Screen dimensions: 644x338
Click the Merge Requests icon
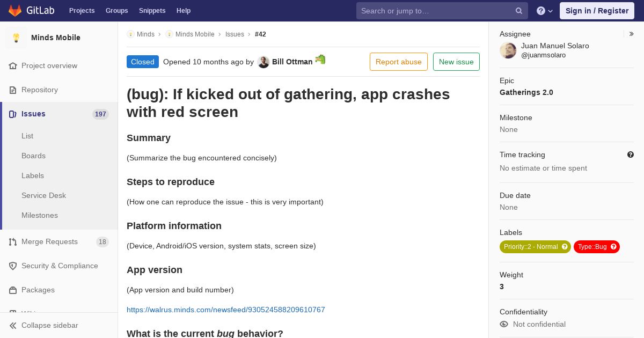point(13,242)
